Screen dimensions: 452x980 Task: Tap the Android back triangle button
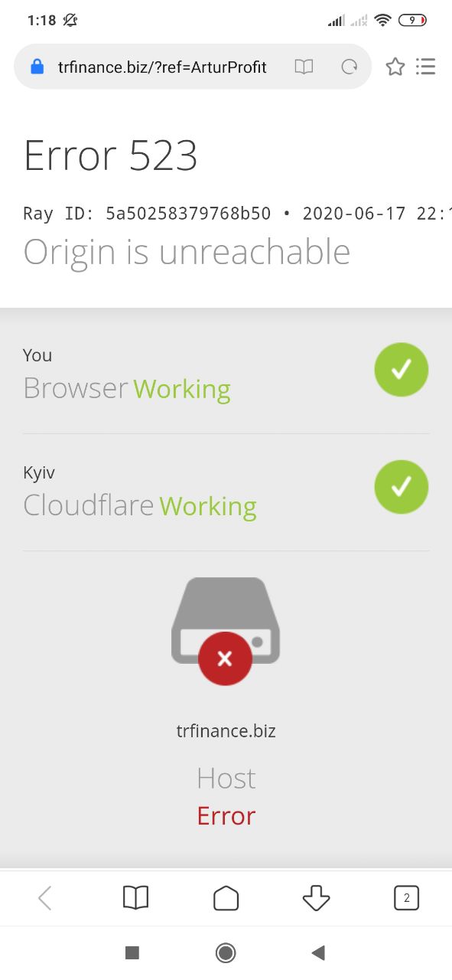319,952
